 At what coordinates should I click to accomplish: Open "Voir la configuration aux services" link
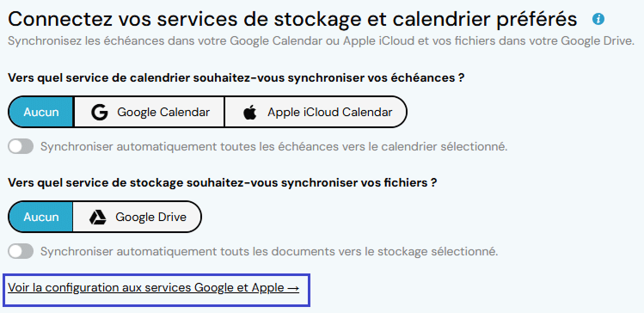point(154,288)
